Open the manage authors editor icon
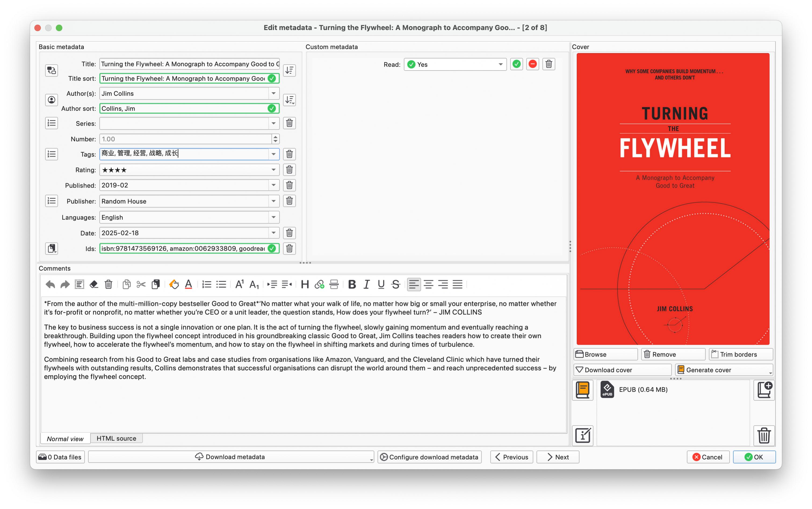The width and height of the screenshot is (812, 509). click(x=51, y=100)
